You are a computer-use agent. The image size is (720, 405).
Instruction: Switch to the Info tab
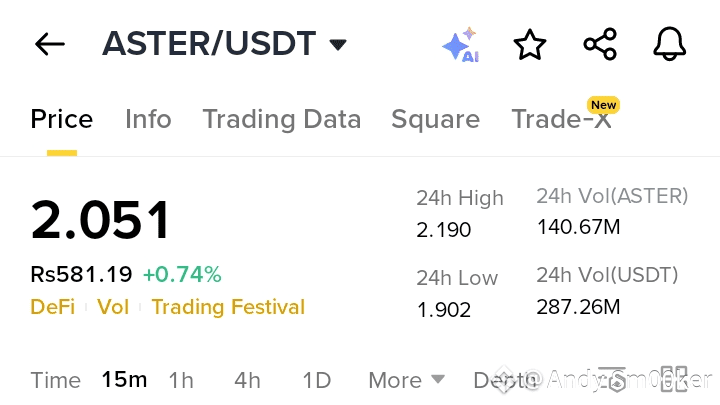pyautogui.click(x=148, y=119)
